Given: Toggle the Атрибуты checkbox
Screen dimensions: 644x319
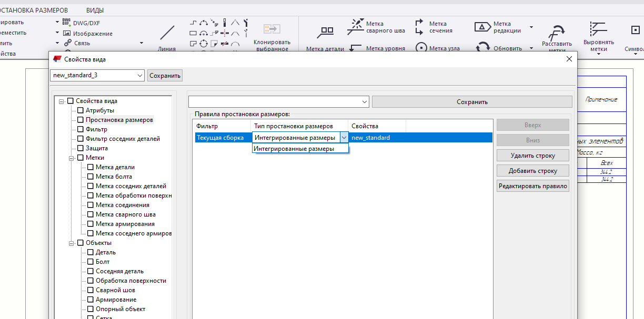Looking at the screenshot, I should (x=80, y=110).
